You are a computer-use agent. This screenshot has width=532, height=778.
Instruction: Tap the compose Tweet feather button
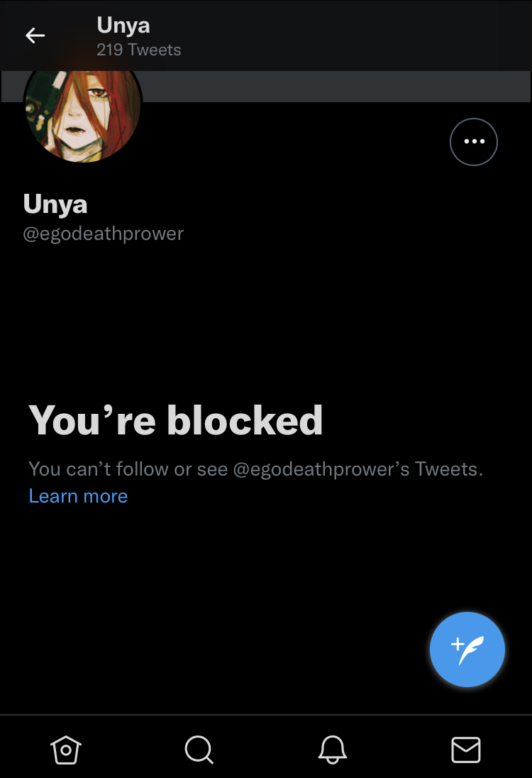(467, 650)
